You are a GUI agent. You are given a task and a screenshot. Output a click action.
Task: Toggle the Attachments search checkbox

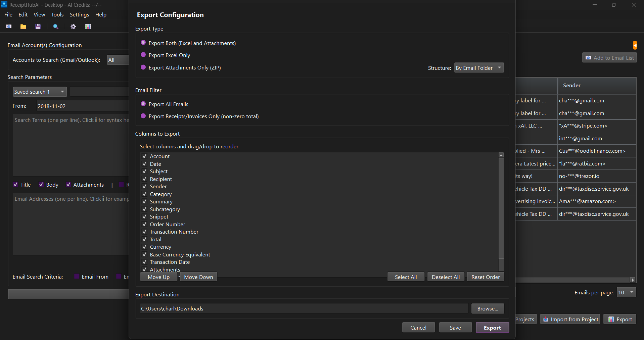tap(68, 185)
